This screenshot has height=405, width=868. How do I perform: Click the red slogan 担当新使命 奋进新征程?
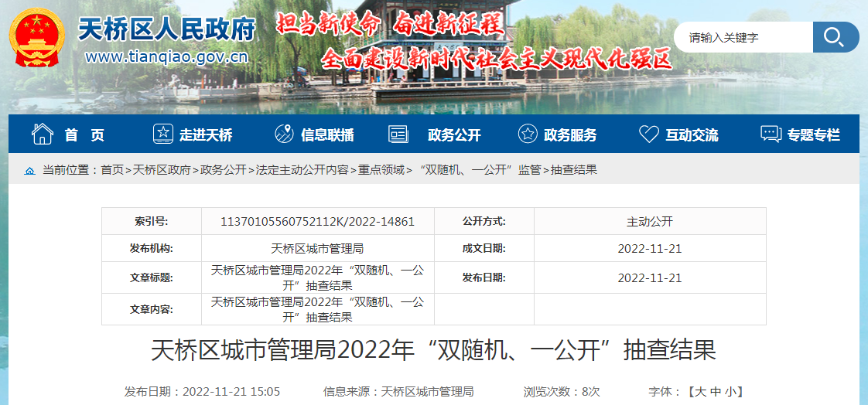click(390, 24)
